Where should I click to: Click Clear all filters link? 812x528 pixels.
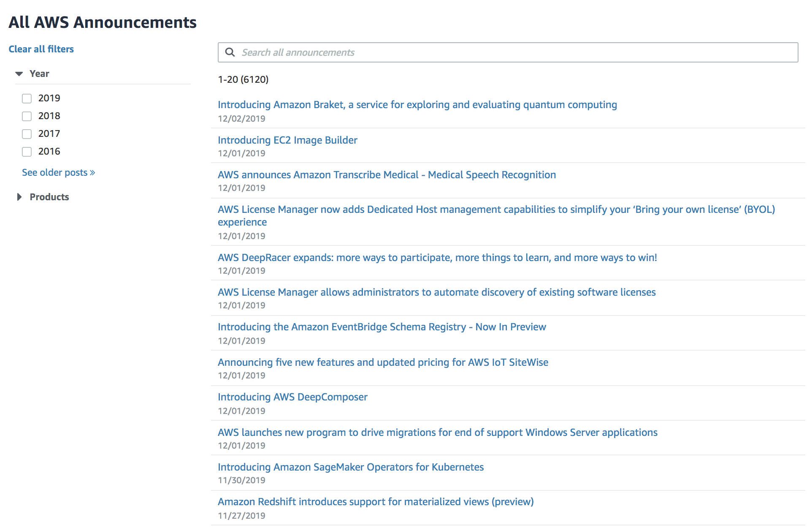click(x=41, y=49)
